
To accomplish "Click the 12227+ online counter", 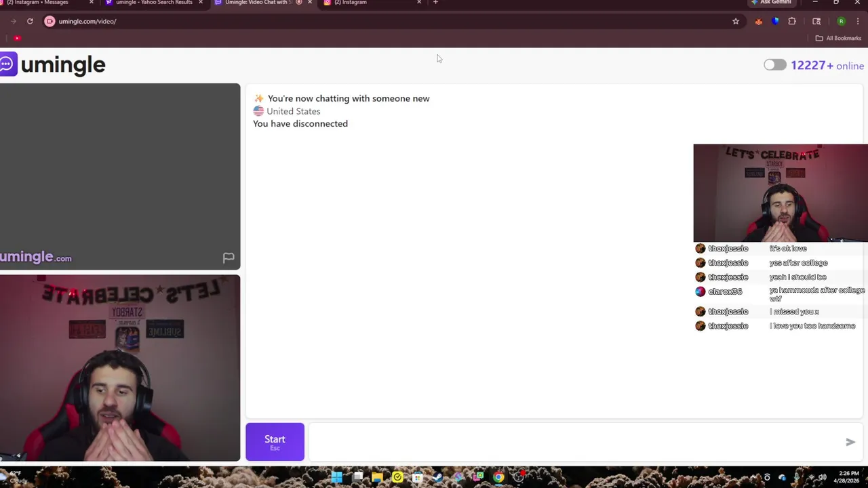I will tap(827, 66).
